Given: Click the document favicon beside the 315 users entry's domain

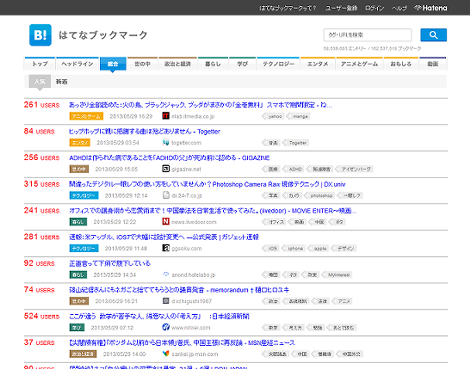Looking at the screenshot, I should point(166,195).
